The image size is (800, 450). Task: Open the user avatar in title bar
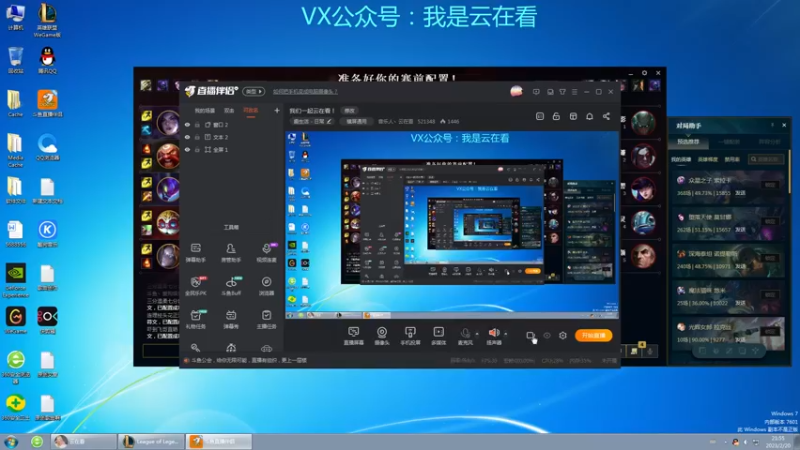click(x=516, y=91)
